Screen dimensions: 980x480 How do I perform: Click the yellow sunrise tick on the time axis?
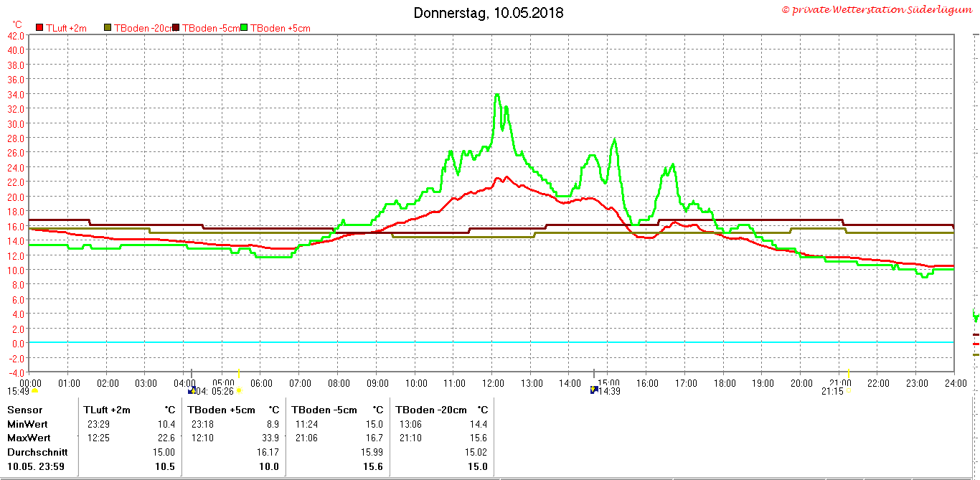(238, 374)
